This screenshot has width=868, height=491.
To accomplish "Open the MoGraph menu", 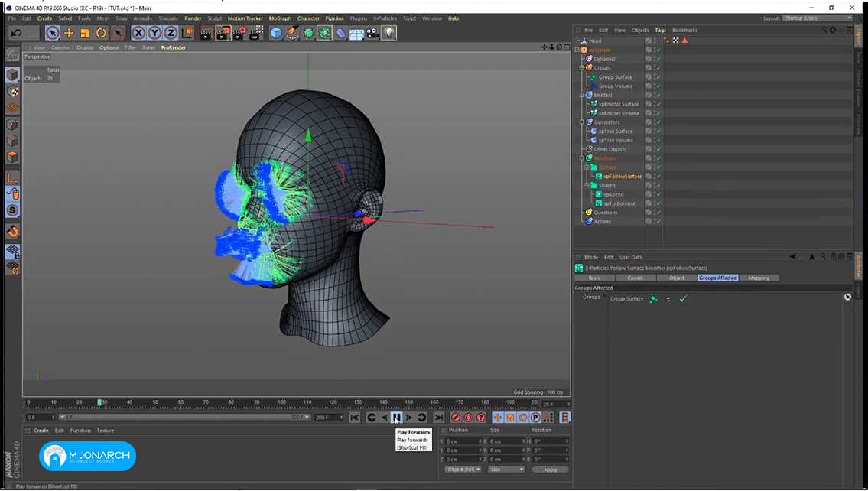I will point(280,18).
